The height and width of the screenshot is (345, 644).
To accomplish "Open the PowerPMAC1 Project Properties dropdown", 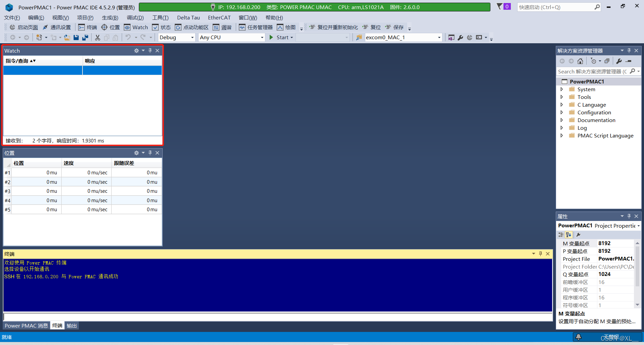I will pyautogui.click(x=638, y=226).
